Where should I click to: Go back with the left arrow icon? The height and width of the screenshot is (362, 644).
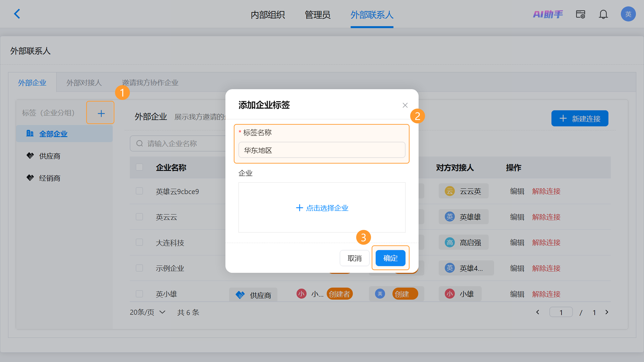[17, 14]
